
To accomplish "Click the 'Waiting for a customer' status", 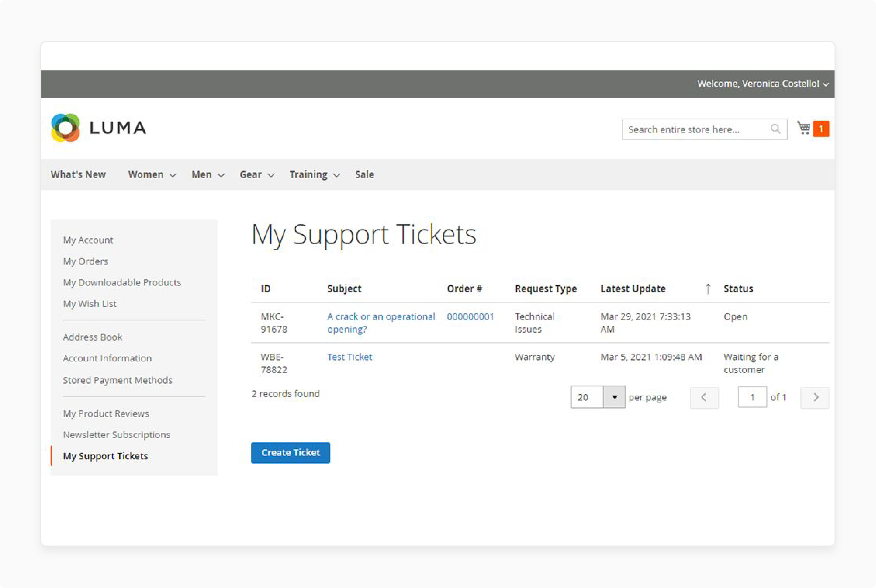I will point(751,363).
